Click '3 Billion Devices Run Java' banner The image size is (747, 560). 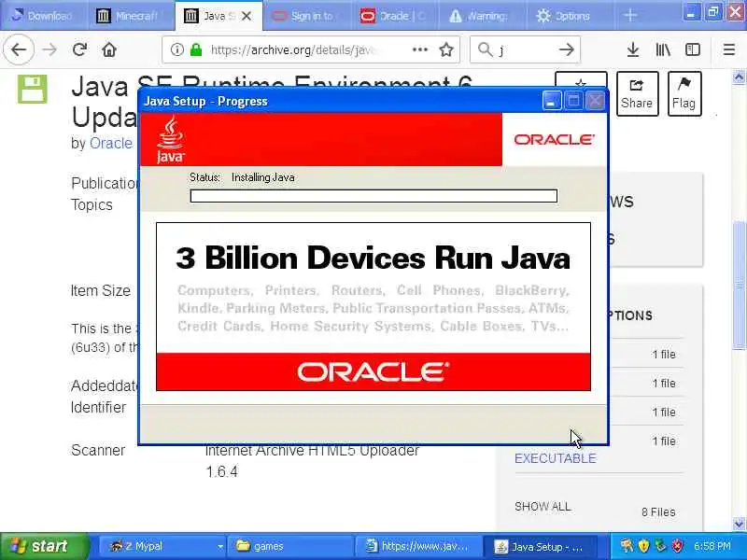click(x=373, y=259)
